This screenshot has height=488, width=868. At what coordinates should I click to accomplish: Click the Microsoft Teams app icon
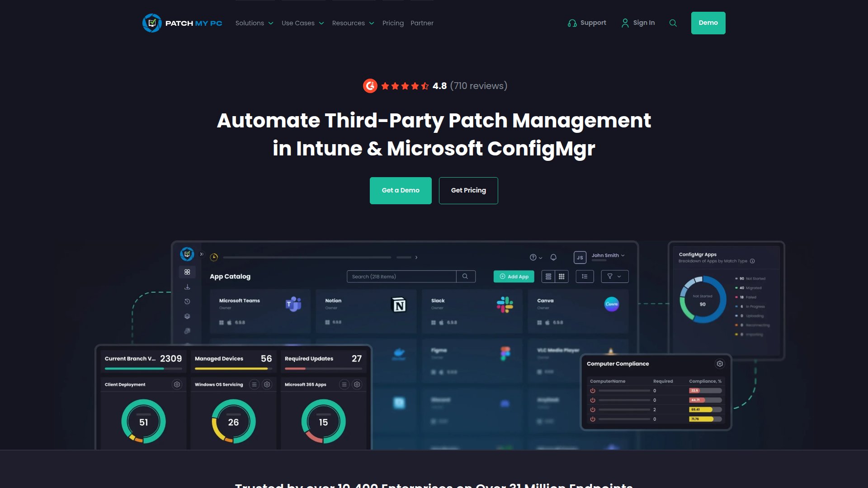point(293,304)
